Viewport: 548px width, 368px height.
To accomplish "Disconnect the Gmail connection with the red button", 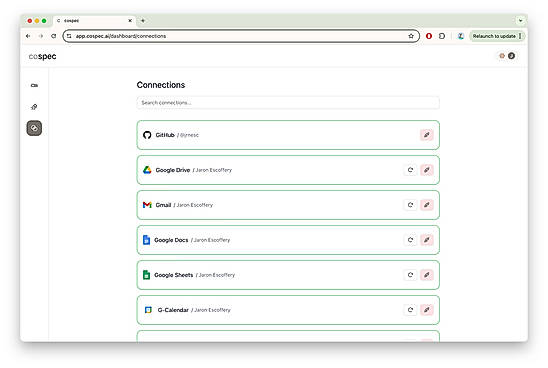I will (427, 205).
